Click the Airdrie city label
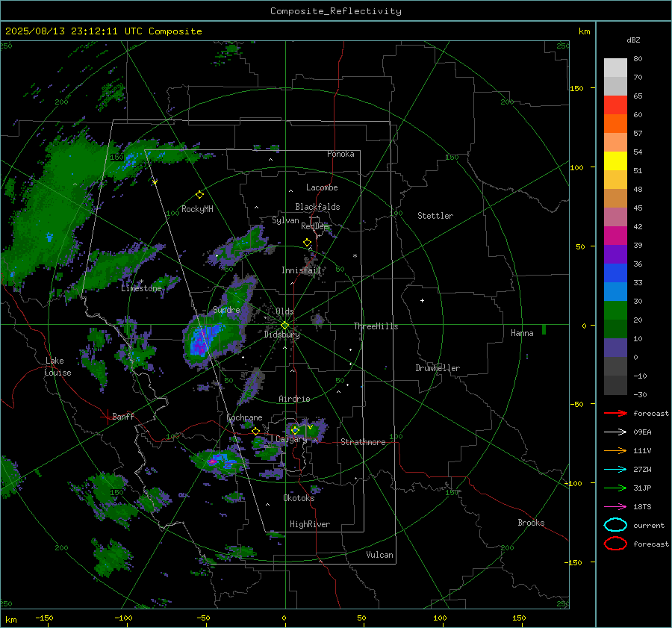Image resolution: width=672 pixels, height=628 pixels. 294,399
